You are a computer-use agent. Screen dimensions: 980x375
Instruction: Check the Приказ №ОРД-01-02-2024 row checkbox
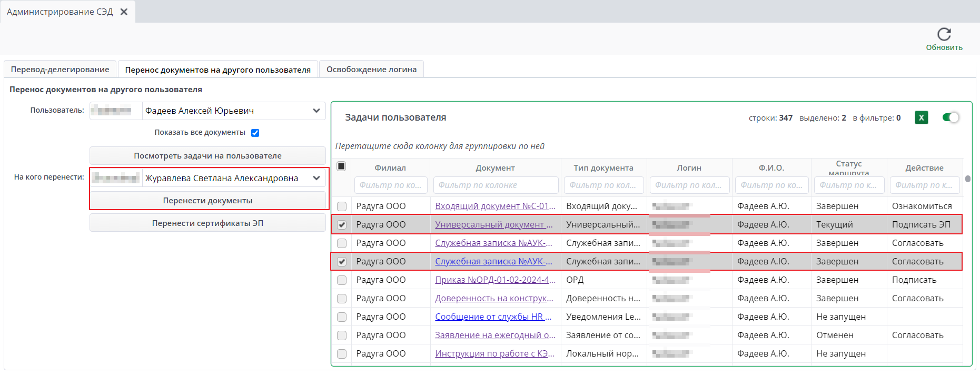(x=342, y=280)
